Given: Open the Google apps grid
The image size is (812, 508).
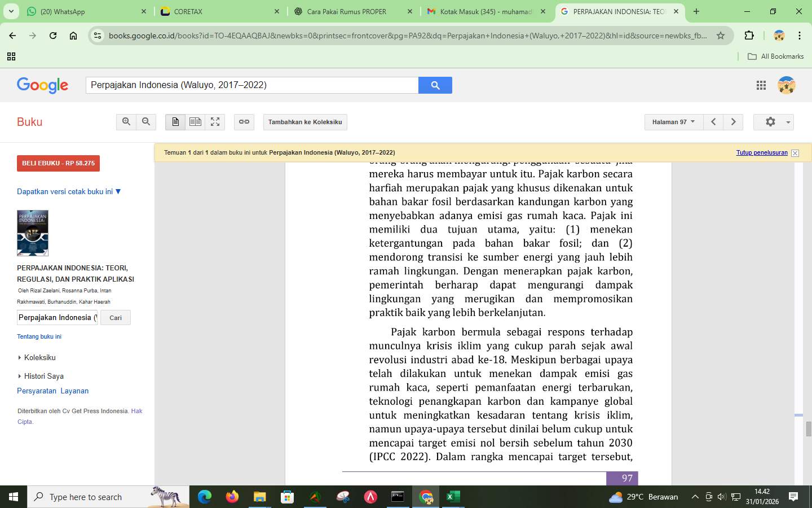Looking at the screenshot, I should click(x=761, y=85).
